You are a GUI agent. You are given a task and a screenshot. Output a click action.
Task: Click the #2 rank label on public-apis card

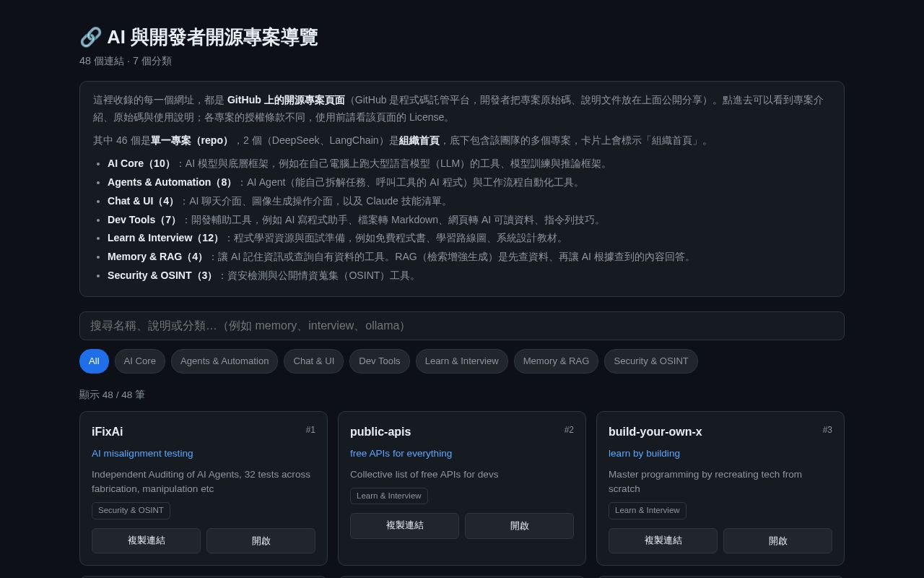569,430
